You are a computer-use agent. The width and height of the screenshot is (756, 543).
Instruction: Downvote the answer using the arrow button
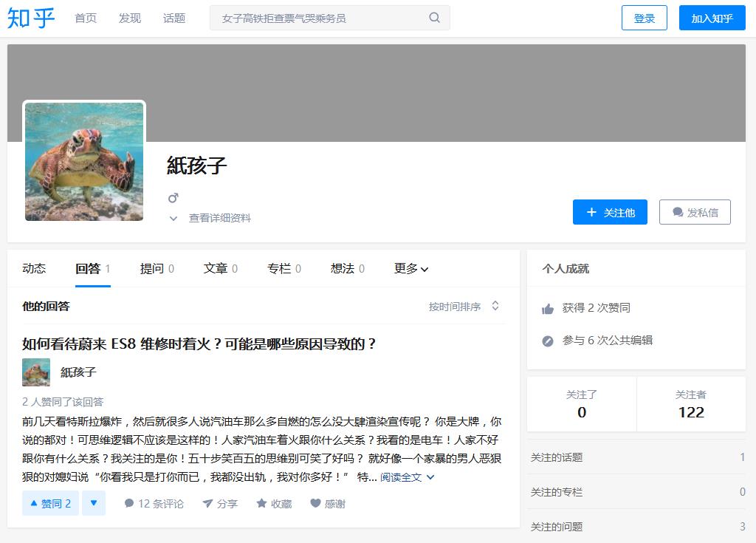click(94, 503)
